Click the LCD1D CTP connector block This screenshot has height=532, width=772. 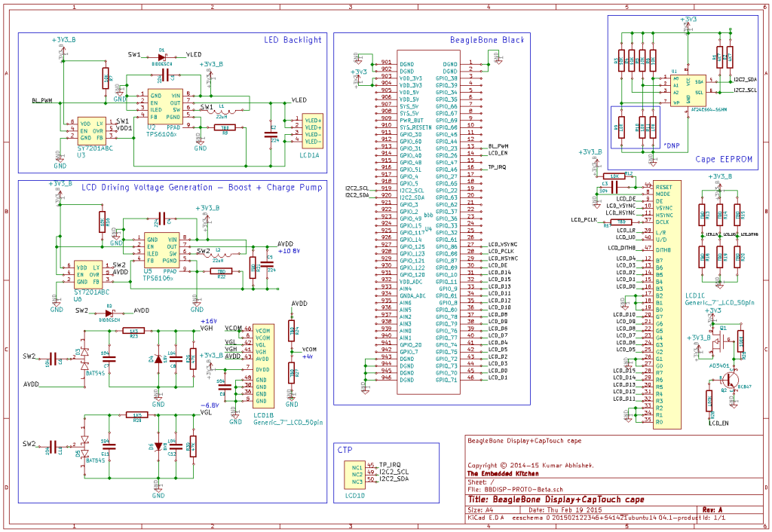pos(354,475)
